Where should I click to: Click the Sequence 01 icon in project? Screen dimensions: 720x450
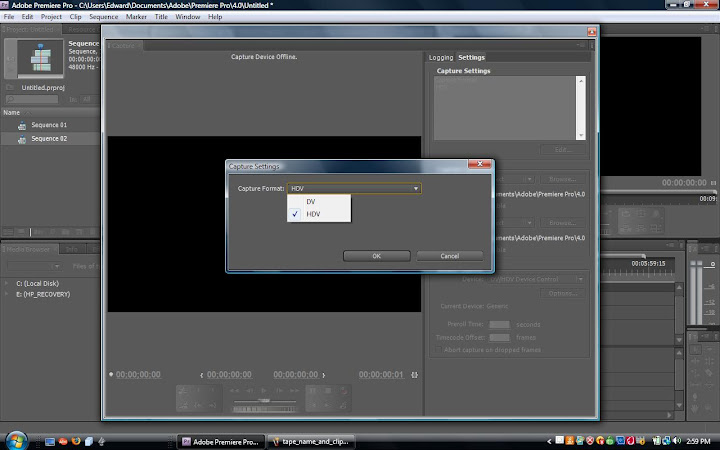(21, 125)
